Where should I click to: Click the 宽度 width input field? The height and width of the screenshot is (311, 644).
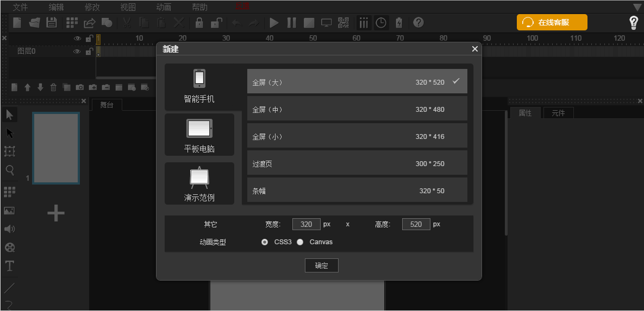click(x=306, y=224)
